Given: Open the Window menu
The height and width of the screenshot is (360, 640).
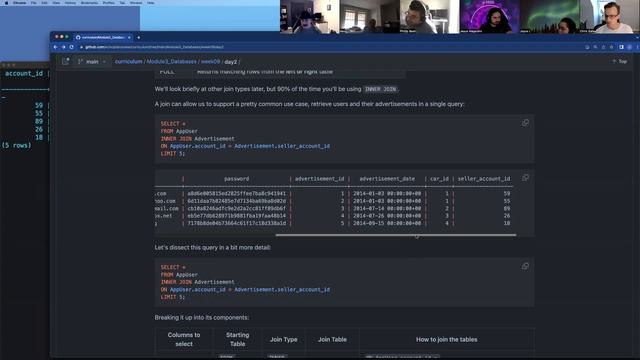Looking at the screenshot, I should coord(136,2).
